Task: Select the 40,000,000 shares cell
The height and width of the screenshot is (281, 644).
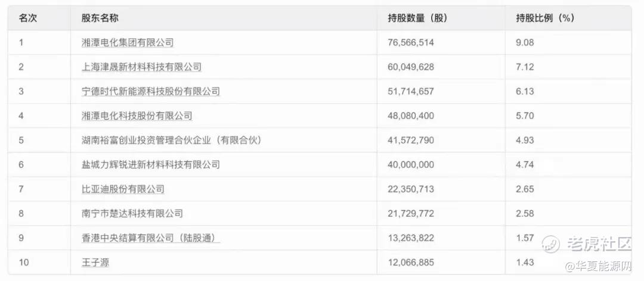Action: click(x=411, y=164)
